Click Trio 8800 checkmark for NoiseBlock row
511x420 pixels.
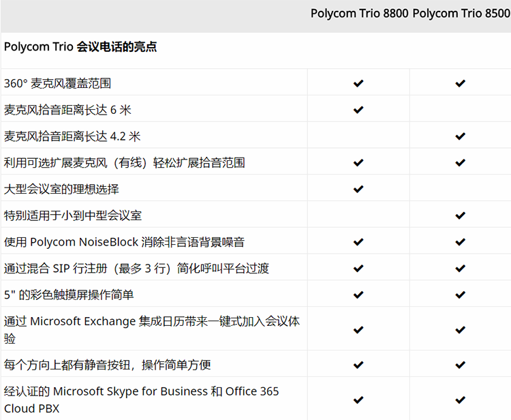[358, 242]
